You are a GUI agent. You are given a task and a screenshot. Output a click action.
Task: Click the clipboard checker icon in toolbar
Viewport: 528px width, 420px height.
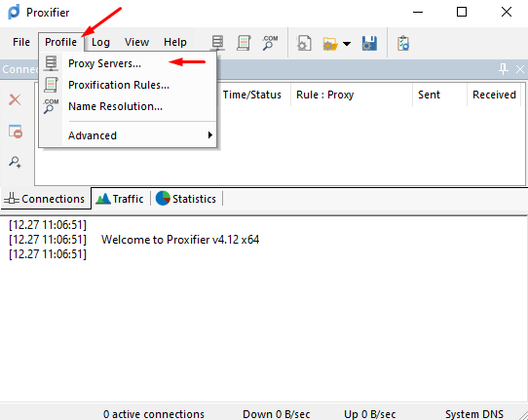coord(403,44)
